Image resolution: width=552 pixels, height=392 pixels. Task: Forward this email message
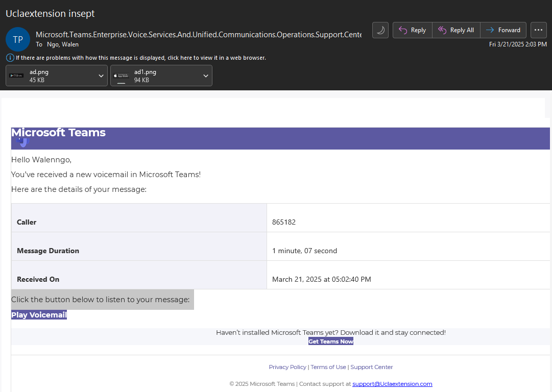click(503, 30)
